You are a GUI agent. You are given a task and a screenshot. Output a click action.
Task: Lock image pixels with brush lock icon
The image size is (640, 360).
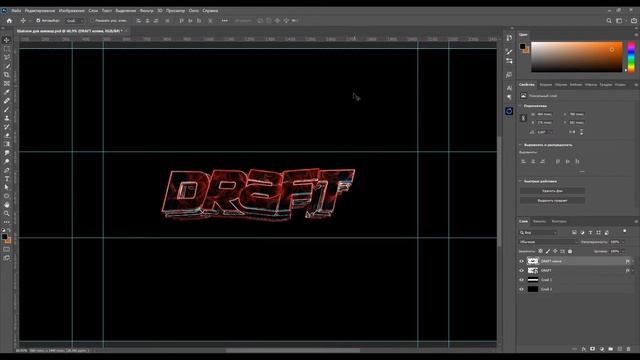[x=548, y=251]
